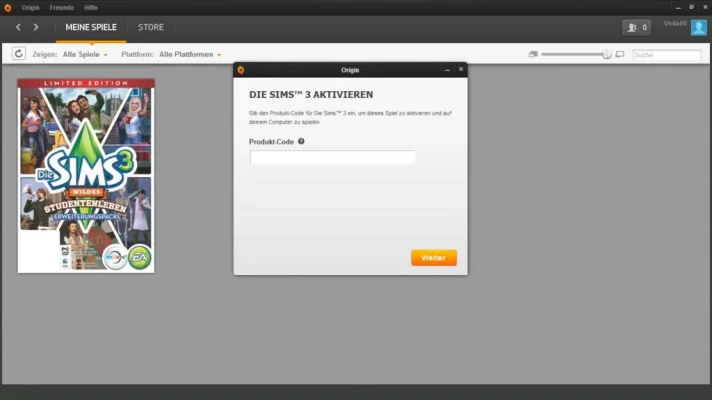Click Origin logo in main title bar
Viewport: 712px width, 400px height.
coord(8,8)
